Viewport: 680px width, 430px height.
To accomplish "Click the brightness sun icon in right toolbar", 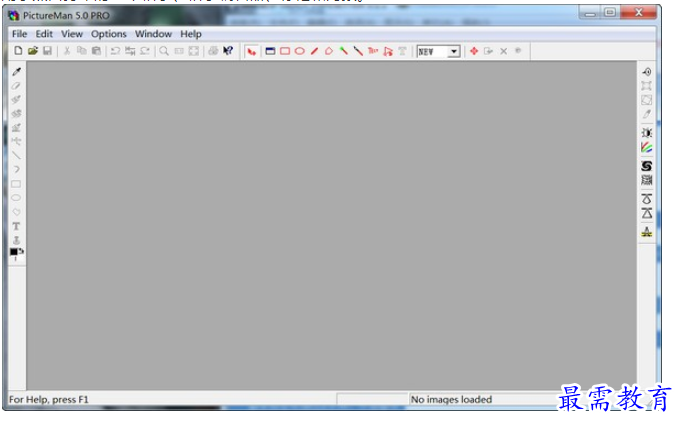I will pyautogui.click(x=647, y=133).
